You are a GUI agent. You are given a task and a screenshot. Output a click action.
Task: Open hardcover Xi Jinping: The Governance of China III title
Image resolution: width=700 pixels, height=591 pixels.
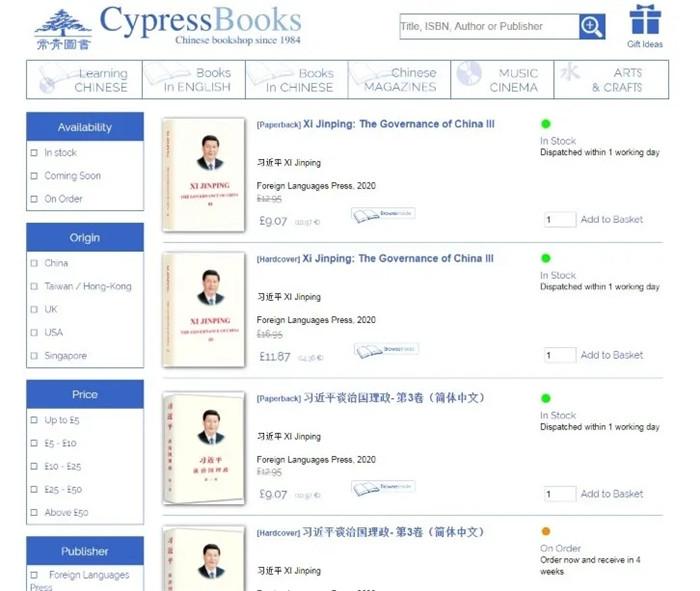tap(398, 258)
